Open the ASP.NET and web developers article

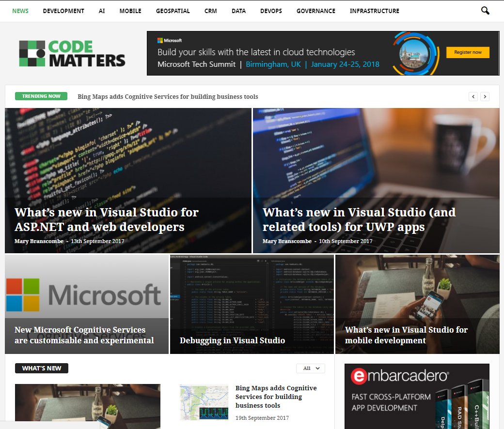click(107, 220)
